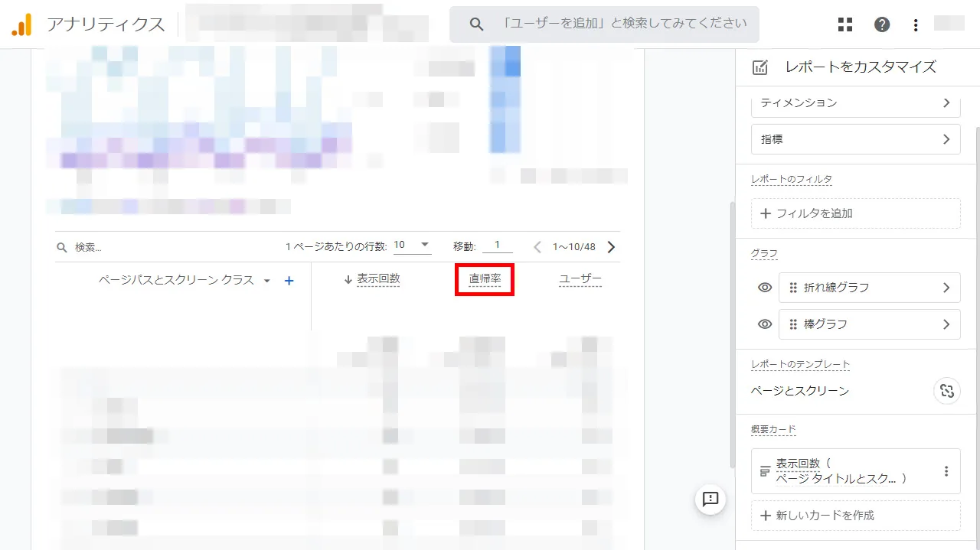Expand the 指標 settings
The width and height of the screenshot is (980, 550).
click(x=855, y=139)
